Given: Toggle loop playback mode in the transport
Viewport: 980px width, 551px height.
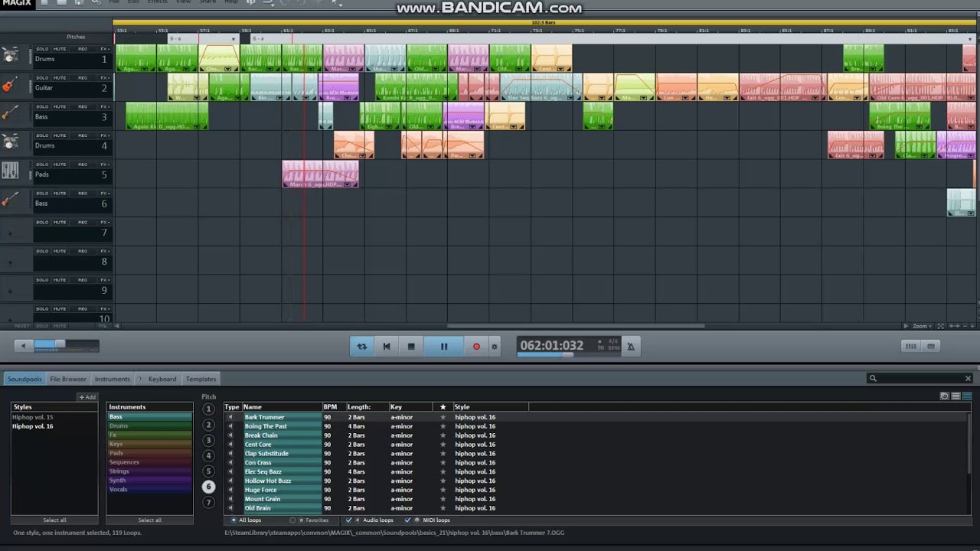Looking at the screenshot, I should point(361,347).
